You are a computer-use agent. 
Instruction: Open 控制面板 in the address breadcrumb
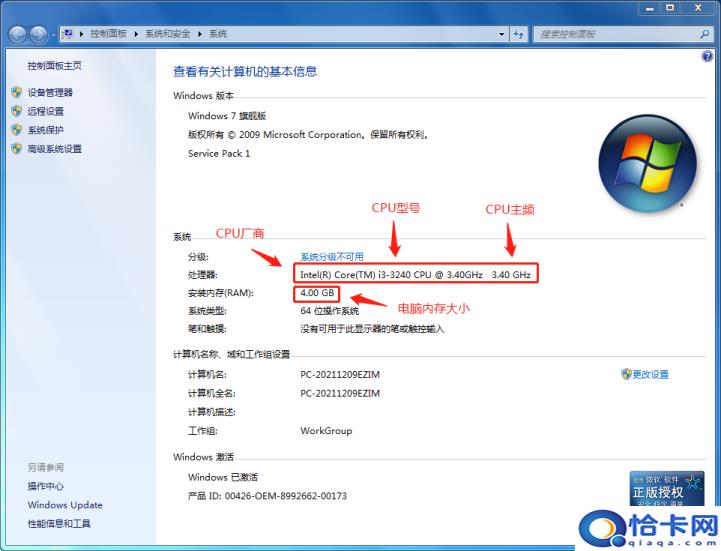pyautogui.click(x=109, y=34)
